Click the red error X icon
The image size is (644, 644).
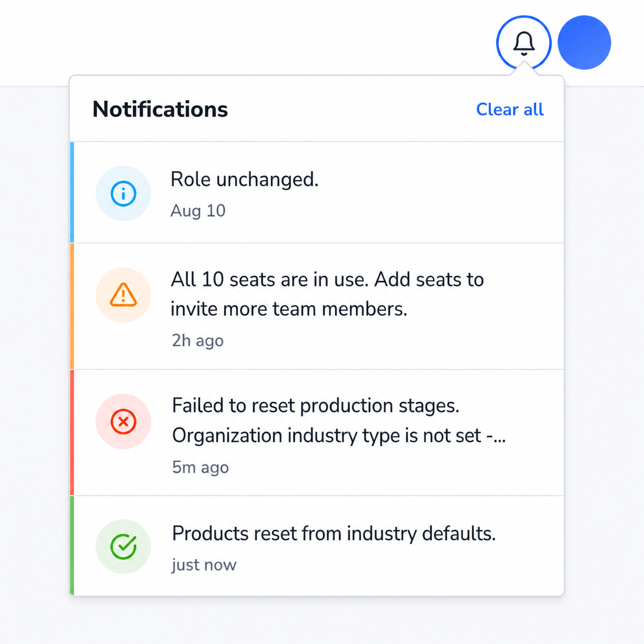click(123, 422)
